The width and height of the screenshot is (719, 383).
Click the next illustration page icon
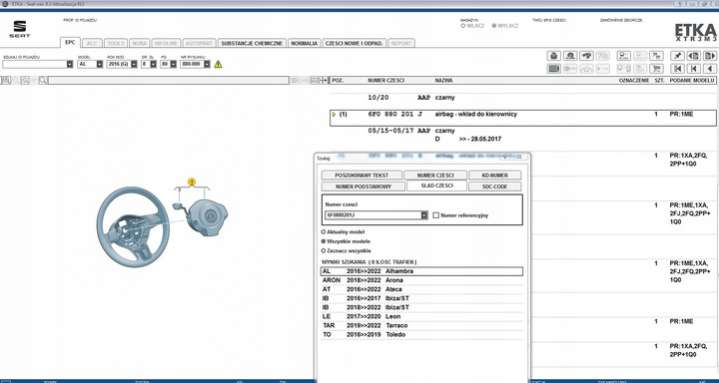coord(710,56)
